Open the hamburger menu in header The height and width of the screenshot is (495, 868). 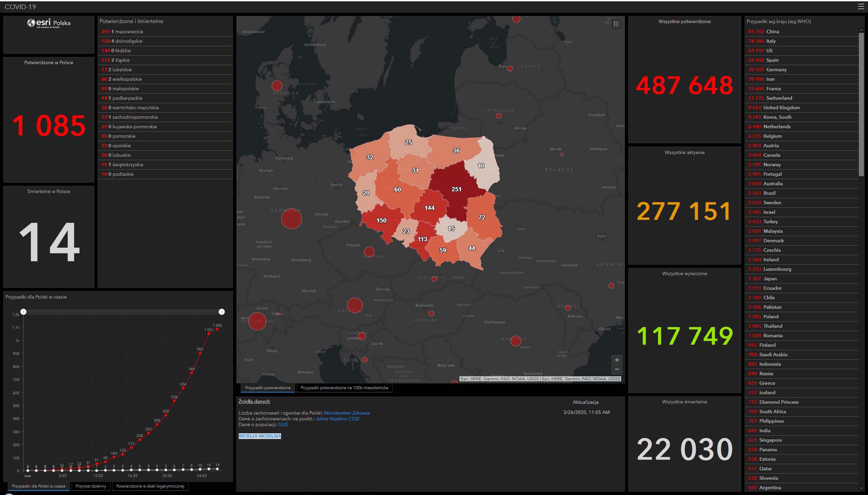[861, 6]
